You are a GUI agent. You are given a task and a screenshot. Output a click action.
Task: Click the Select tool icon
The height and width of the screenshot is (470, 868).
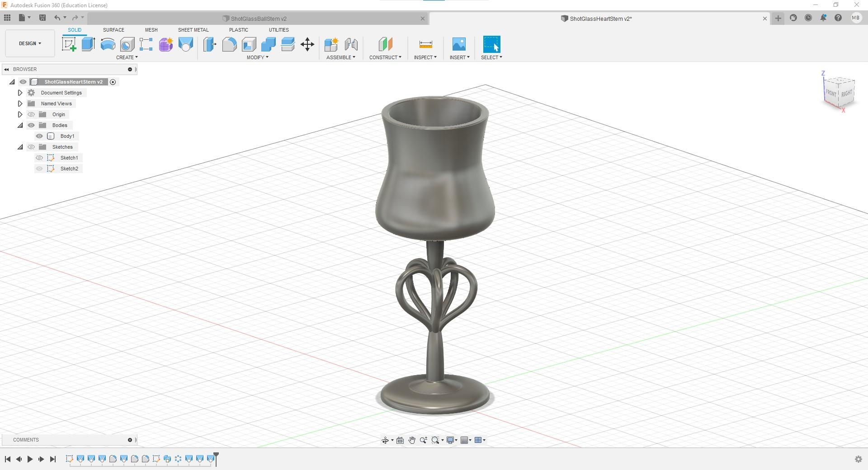click(x=491, y=44)
